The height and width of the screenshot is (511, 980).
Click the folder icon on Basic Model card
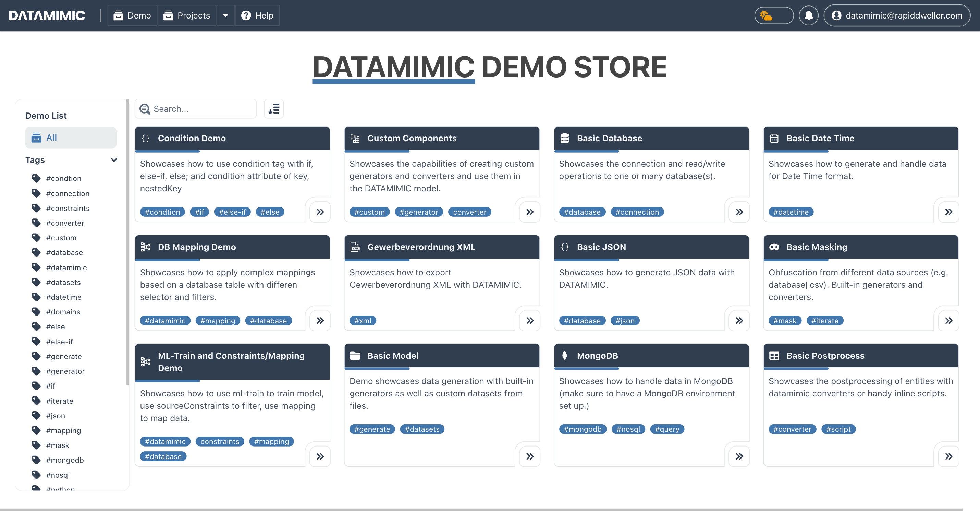tap(355, 356)
